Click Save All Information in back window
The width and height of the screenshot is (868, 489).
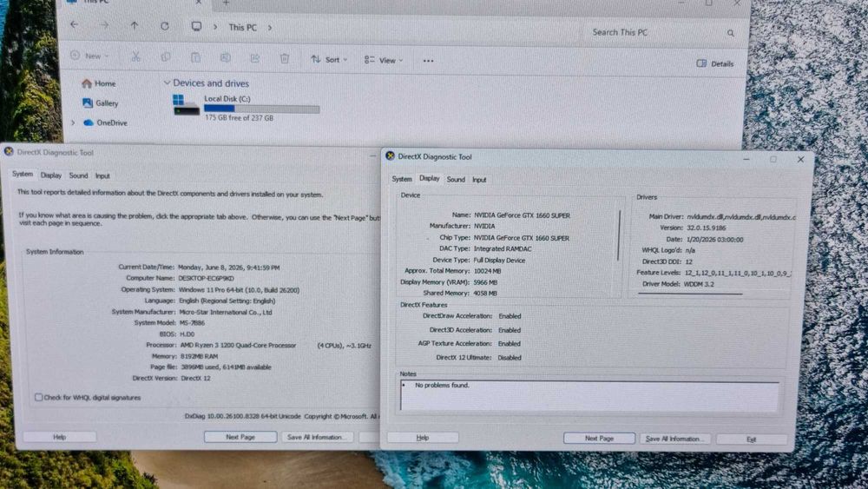pyautogui.click(x=317, y=437)
